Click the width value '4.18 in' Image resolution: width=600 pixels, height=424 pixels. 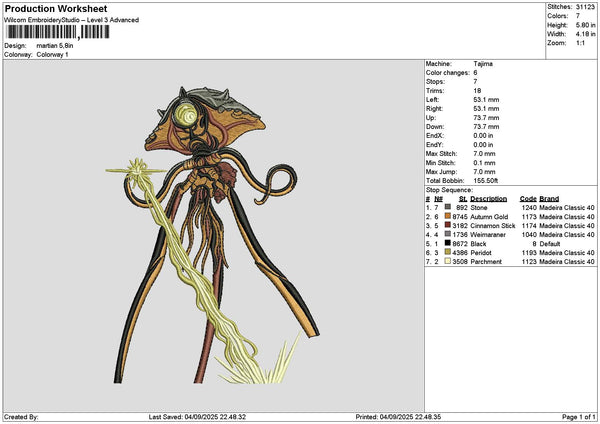tap(585, 34)
